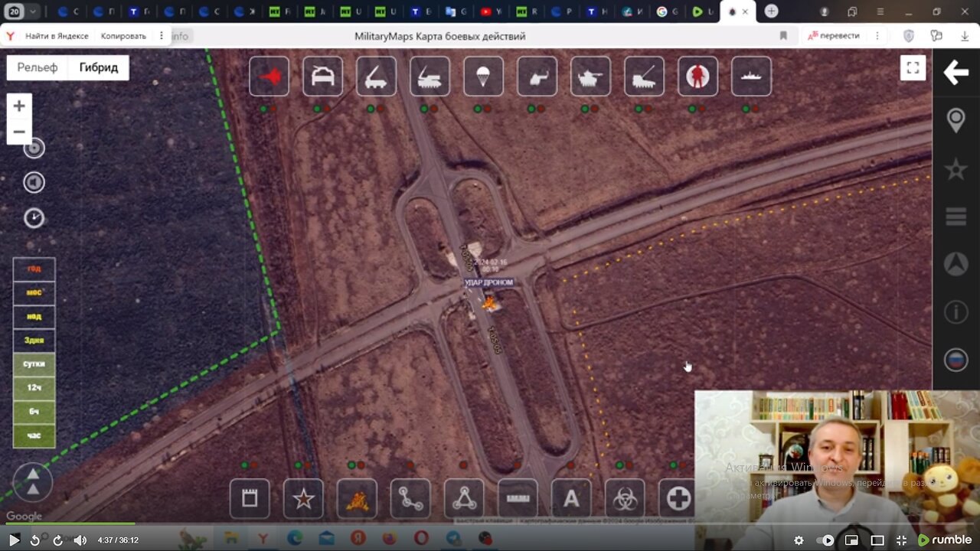980x551 pixels.
Task: Select the red soldier infantry icon
Action: 697,76
